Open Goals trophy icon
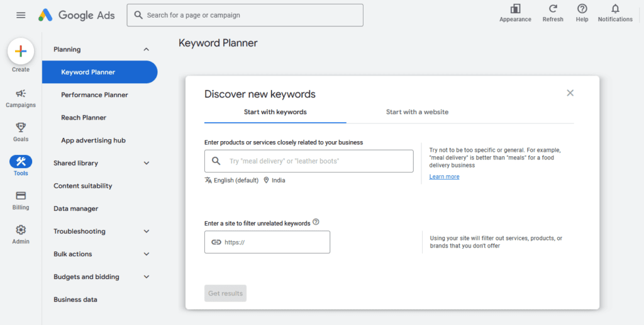Viewport: 644px width, 325px height. (x=21, y=128)
